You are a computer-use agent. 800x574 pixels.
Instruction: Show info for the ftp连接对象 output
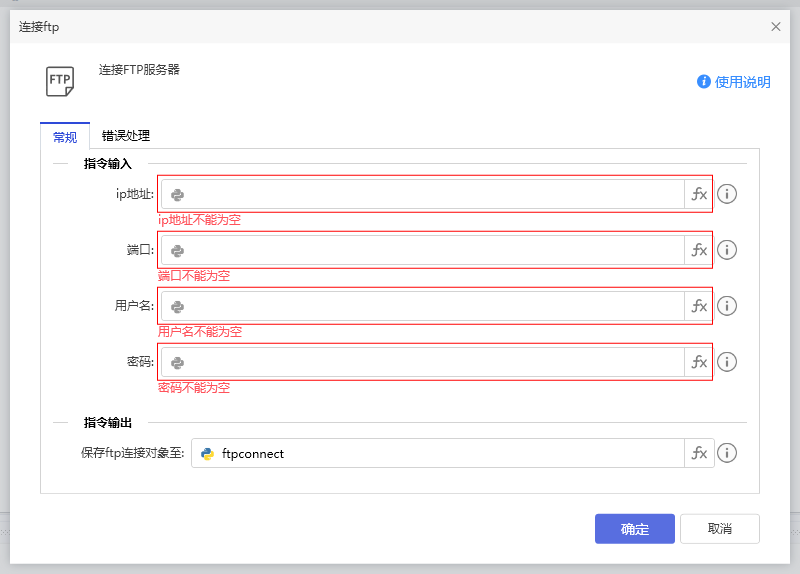(727, 453)
